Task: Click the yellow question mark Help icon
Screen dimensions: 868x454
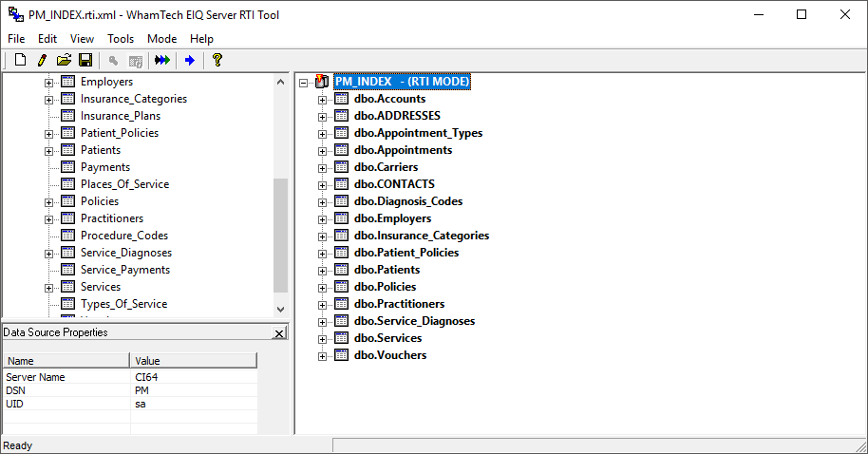Action: 217,60
